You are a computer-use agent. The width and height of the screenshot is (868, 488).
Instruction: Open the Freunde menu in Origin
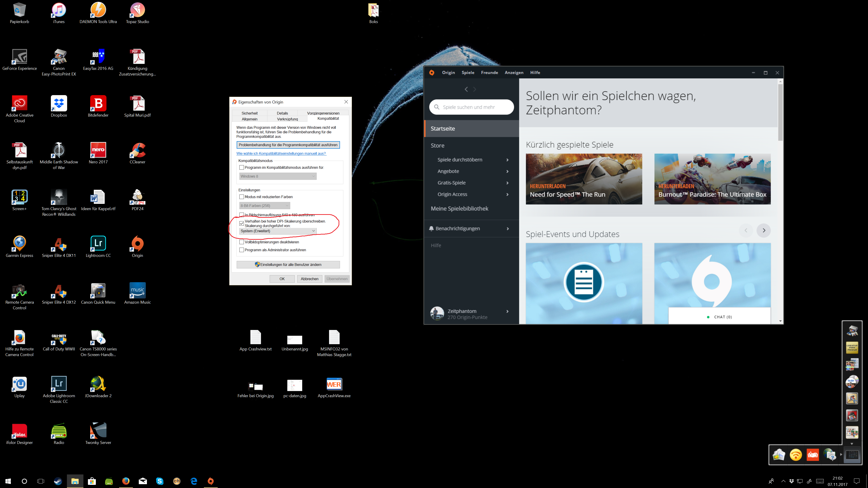[489, 72]
